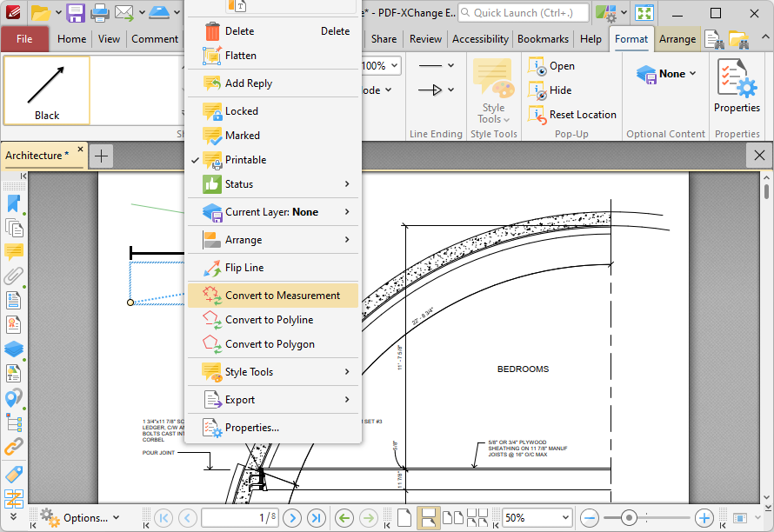Go to previous page button
The width and height of the screenshot is (774, 532).
coord(188,518)
